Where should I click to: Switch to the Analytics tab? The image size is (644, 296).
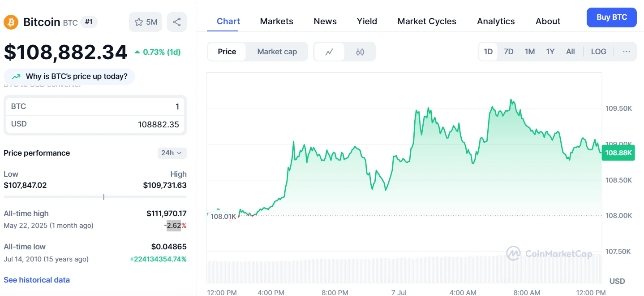click(496, 21)
